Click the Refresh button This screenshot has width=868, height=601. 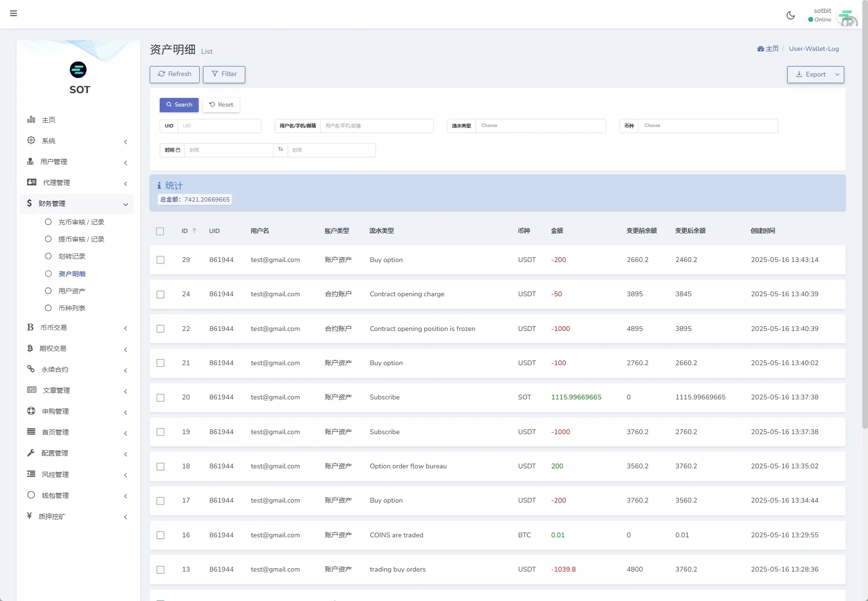point(174,74)
